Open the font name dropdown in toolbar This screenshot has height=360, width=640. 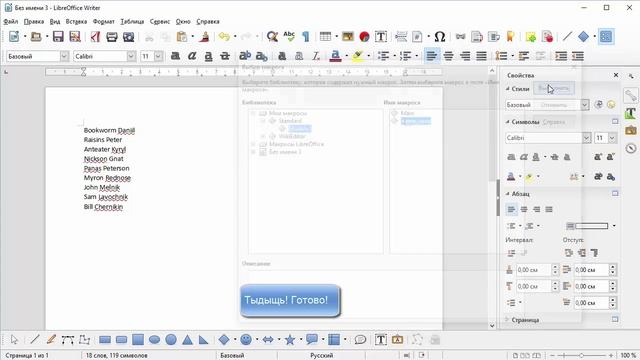pyautogui.click(x=131, y=56)
